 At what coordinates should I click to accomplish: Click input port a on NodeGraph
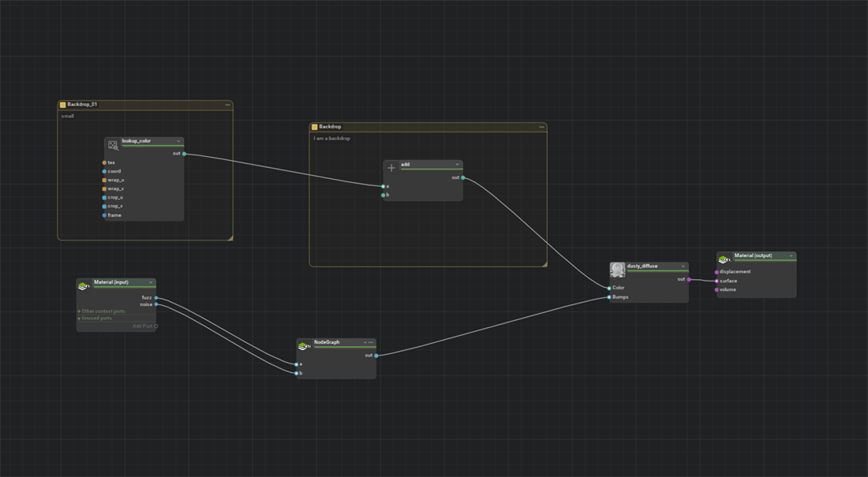[297, 365]
